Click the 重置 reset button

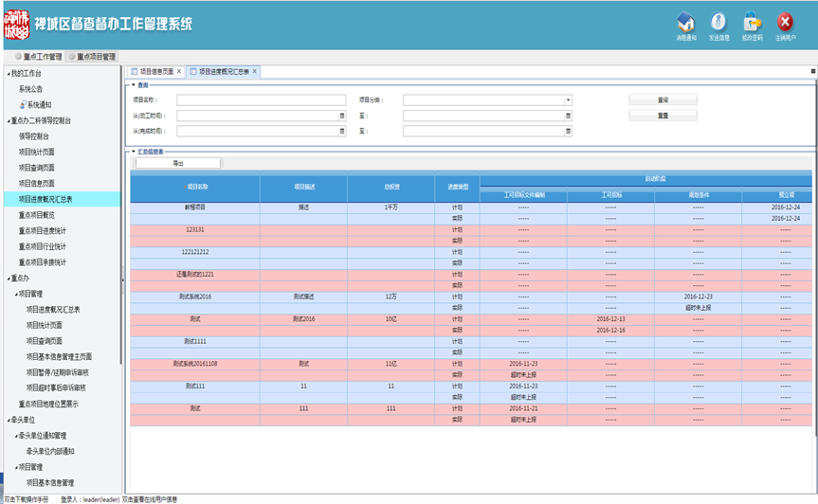[x=663, y=116]
